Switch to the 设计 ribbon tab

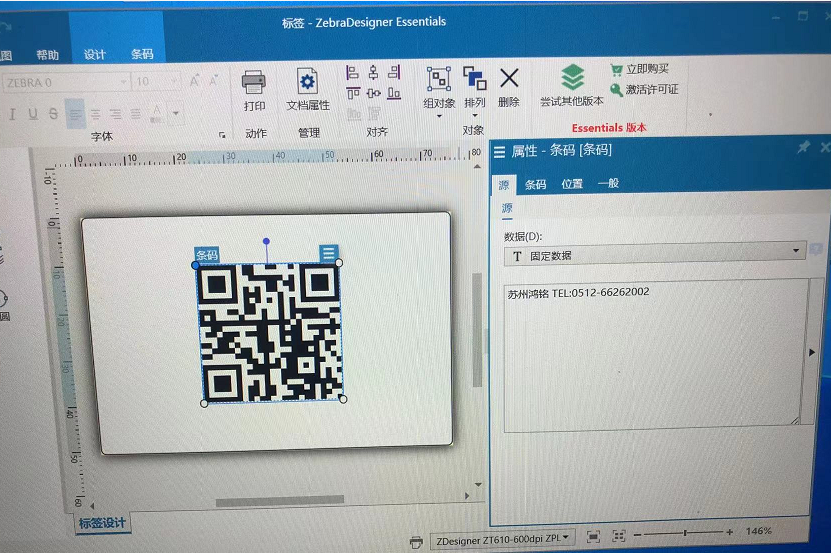click(x=94, y=55)
